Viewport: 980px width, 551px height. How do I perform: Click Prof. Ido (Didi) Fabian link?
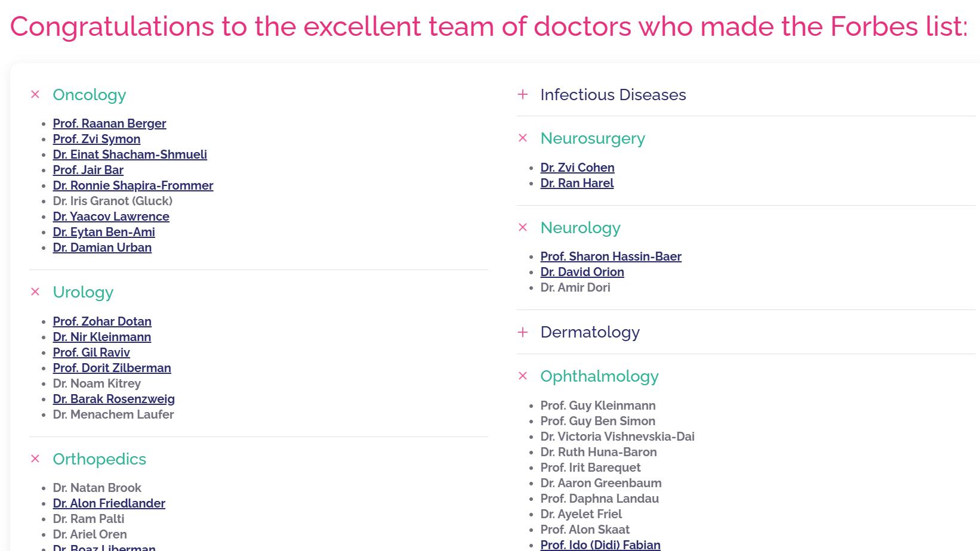(600, 544)
